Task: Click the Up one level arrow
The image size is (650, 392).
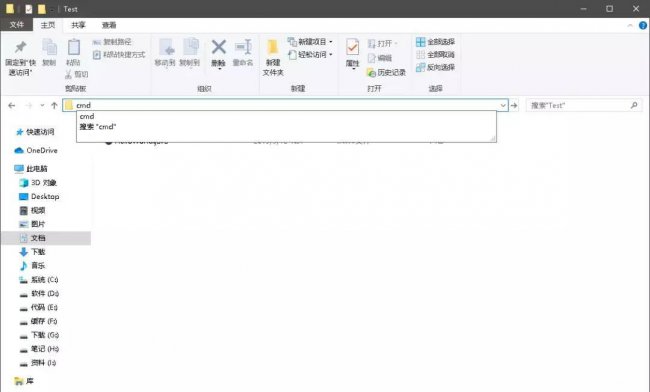Action: coord(54,106)
